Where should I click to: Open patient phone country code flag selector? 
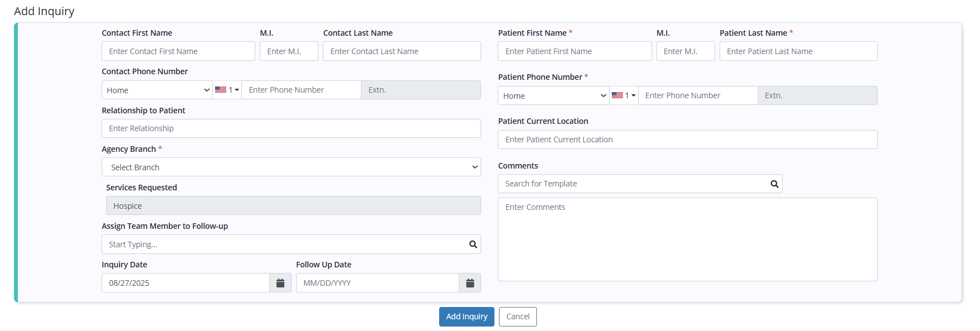[624, 95]
